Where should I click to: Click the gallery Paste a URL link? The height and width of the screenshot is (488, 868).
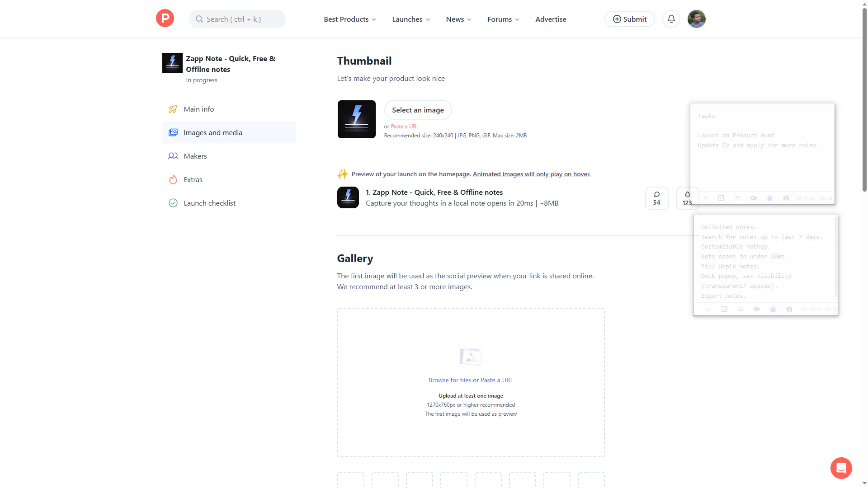tap(497, 380)
